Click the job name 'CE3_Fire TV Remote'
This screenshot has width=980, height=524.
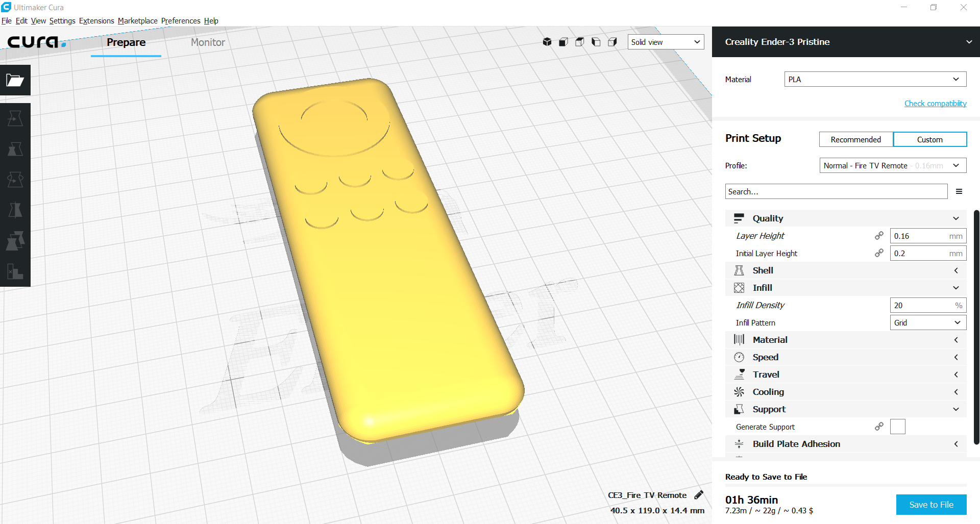coord(647,495)
